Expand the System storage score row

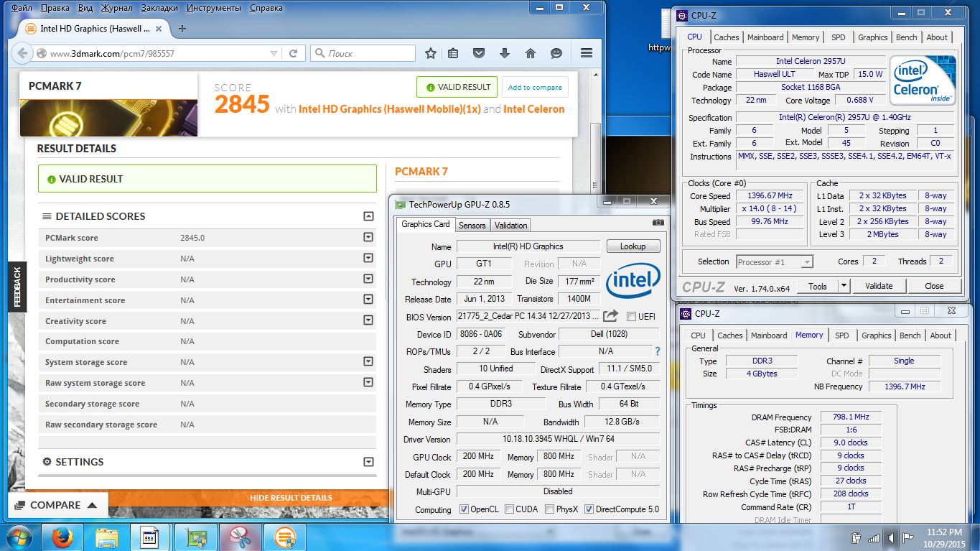(368, 361)
